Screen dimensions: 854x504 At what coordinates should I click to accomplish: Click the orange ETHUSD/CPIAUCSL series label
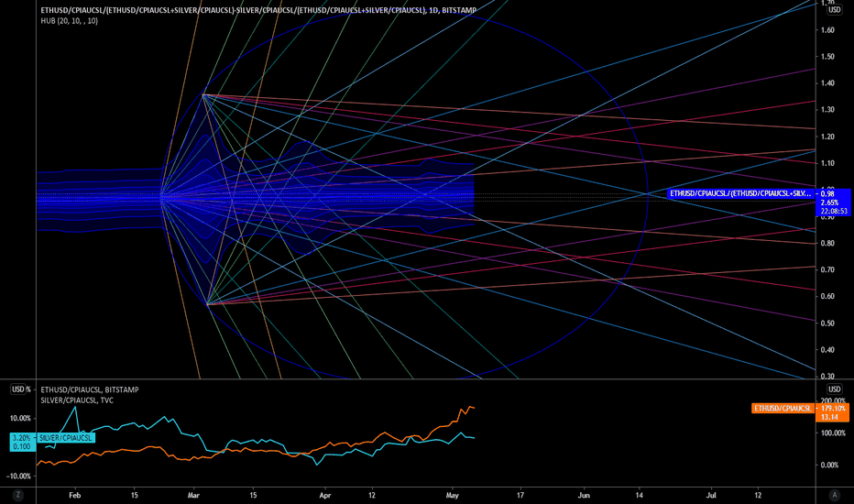pos(783,408)
